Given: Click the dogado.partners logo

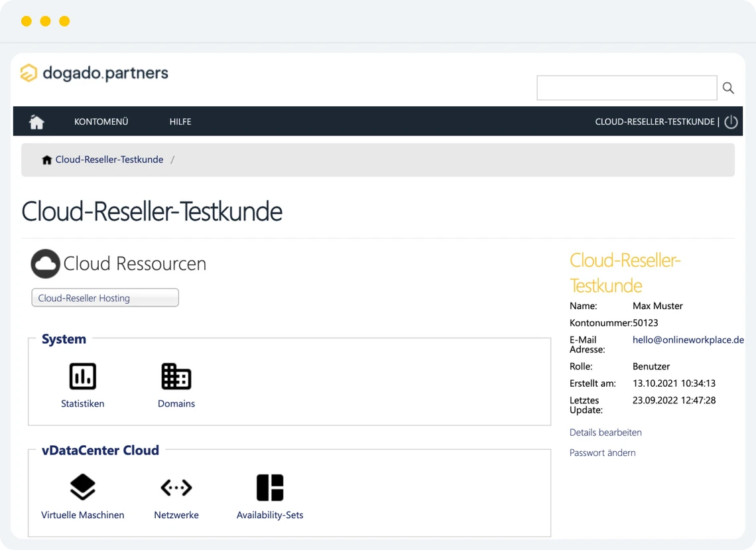Looking at the screenshot, I should point(94,74).
